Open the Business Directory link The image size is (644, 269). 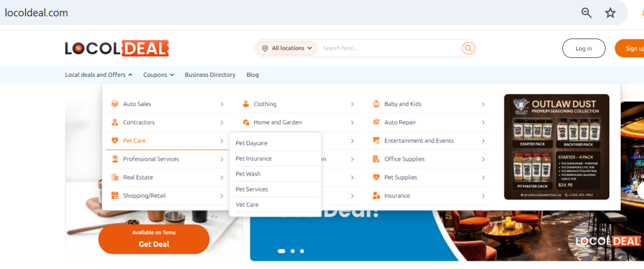210,75
